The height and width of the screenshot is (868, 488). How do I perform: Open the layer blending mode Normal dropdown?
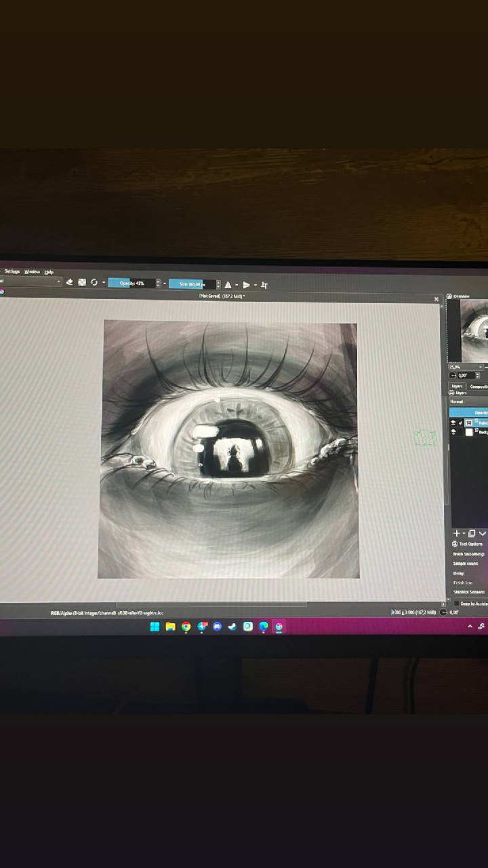(x=468, y=401)
